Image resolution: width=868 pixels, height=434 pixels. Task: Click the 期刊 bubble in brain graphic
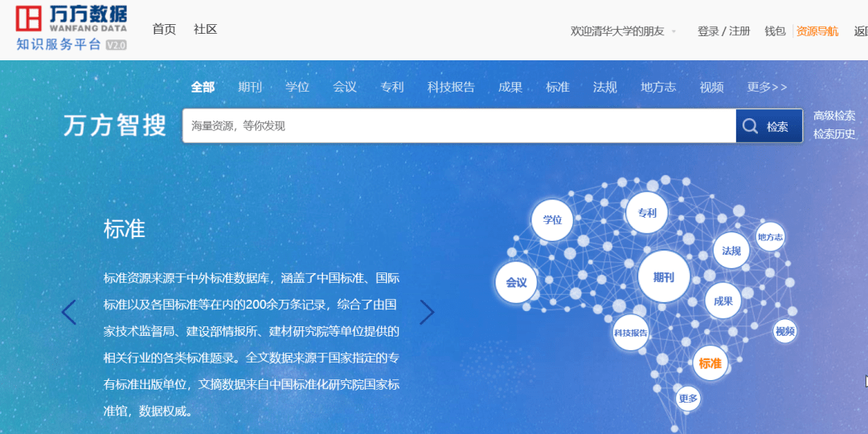pyautogui.click(x=664, y=276)
